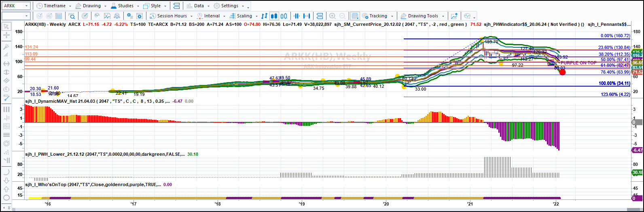Click the gear with hash settings icon
This screenshot has height=212, width=644.
130,16
